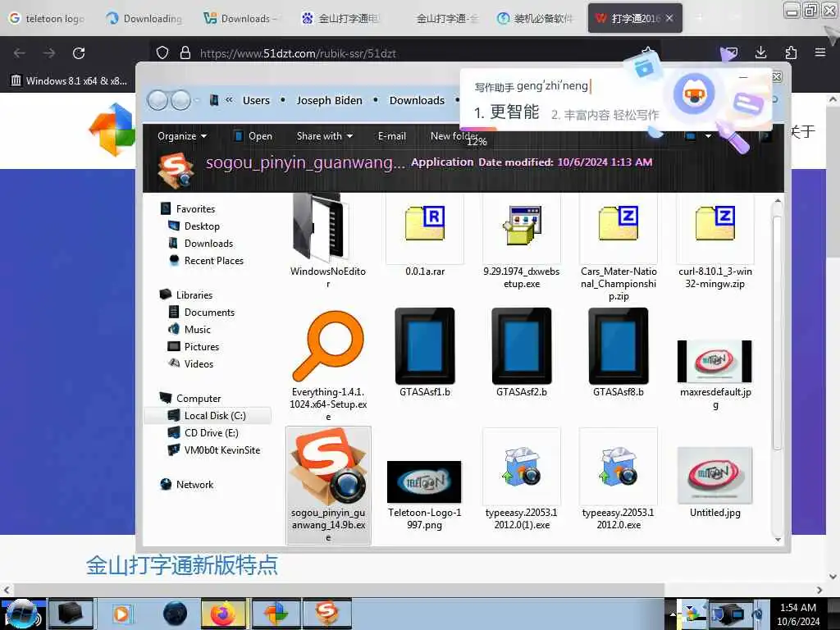Select Everything-1.4.1.1024.x64-Setup.exe icon

(328, 366)
